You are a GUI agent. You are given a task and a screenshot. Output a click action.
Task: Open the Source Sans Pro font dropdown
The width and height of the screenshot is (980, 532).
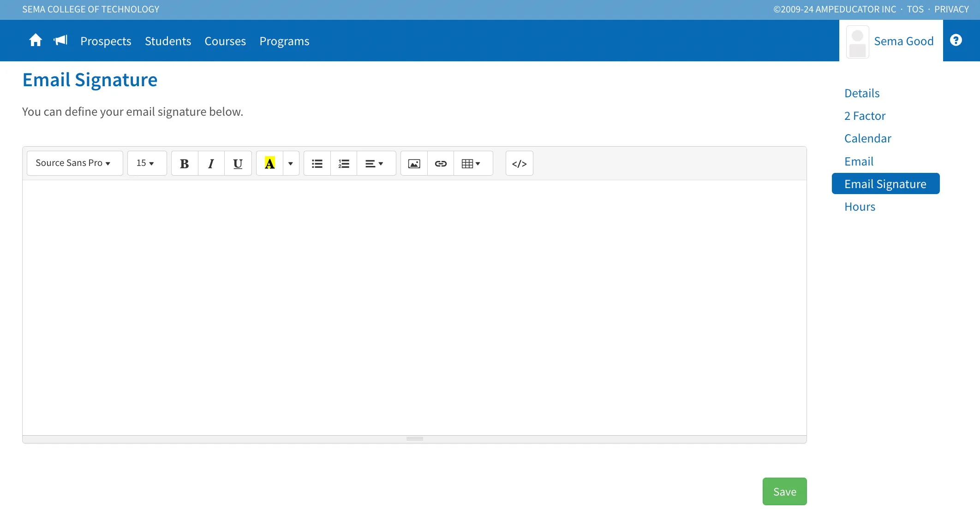75,163
